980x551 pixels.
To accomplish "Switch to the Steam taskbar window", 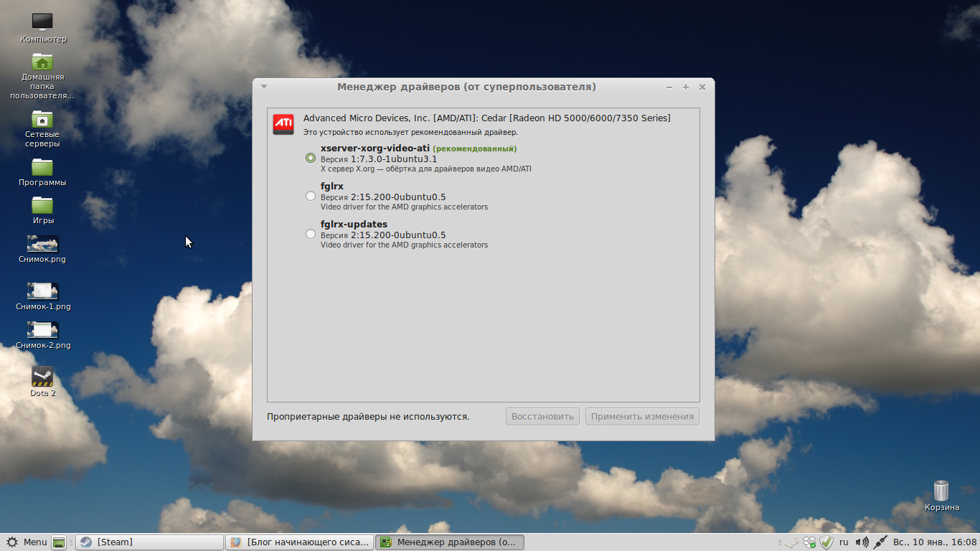I will (149, 542).
